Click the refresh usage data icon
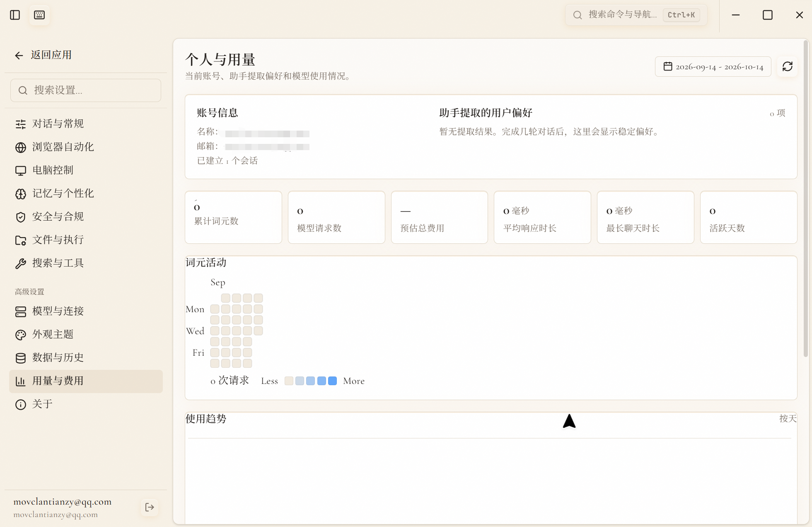812x527 pixels. [787, 66]
